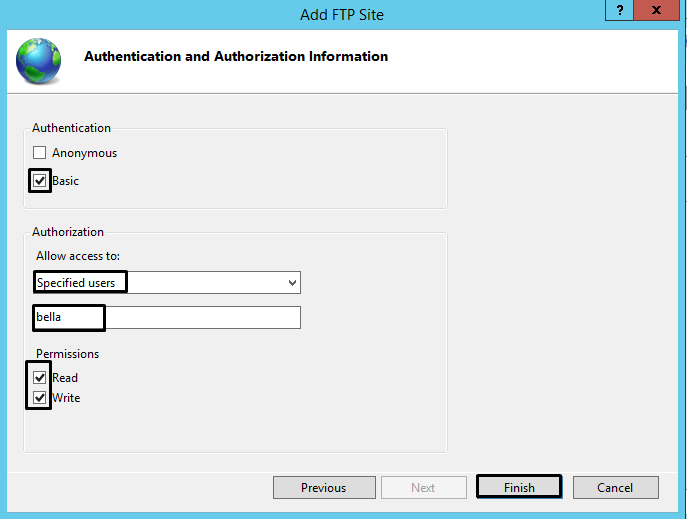Go back with the Previous button
Viewport: 687px width, 519px height.
323,488
